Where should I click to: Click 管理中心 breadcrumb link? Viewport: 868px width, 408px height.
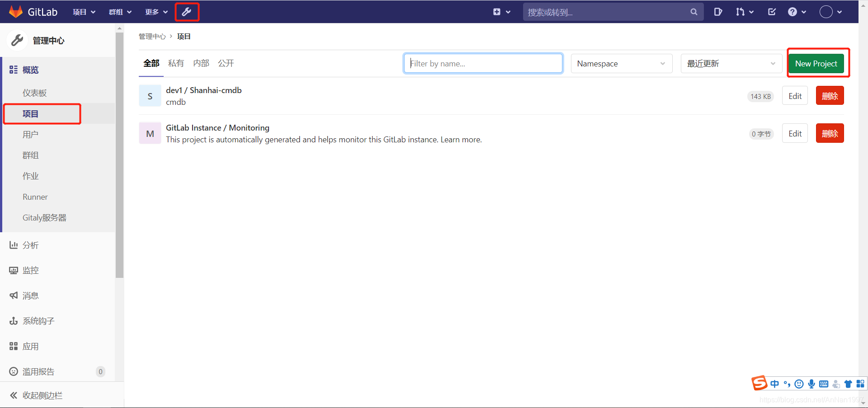[x=152, y=36]
